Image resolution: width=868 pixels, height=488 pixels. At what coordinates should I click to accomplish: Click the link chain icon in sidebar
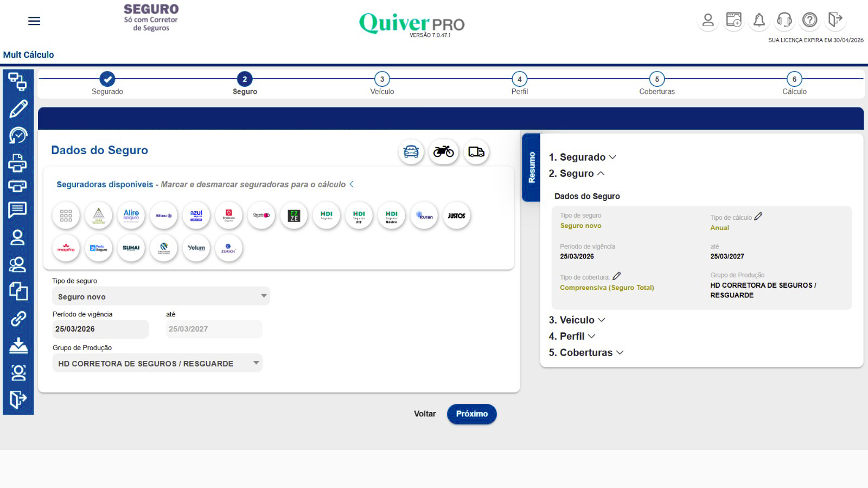tap(18, 319)
